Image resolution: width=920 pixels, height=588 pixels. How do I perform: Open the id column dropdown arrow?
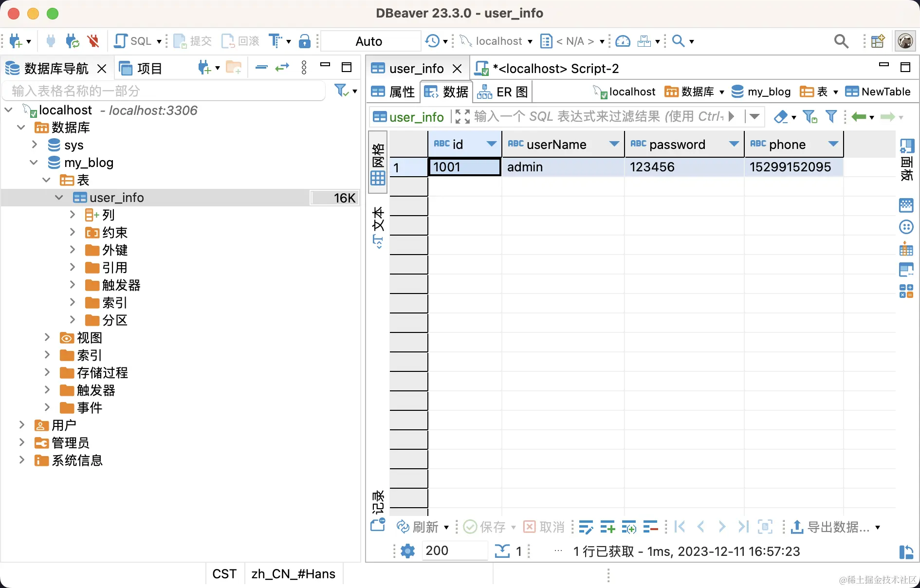coord(491,144)
